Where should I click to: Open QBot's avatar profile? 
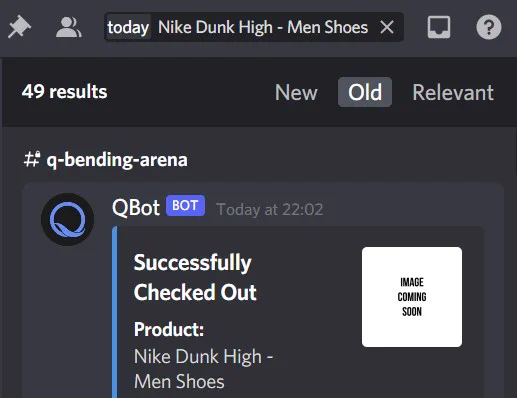click(67, 219)
